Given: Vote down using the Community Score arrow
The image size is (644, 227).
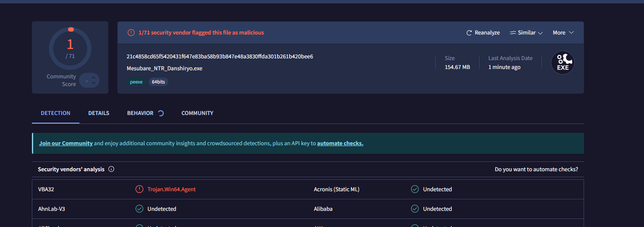Looking at the screenshot, I should pyautogui.click(x=94, y=83).
